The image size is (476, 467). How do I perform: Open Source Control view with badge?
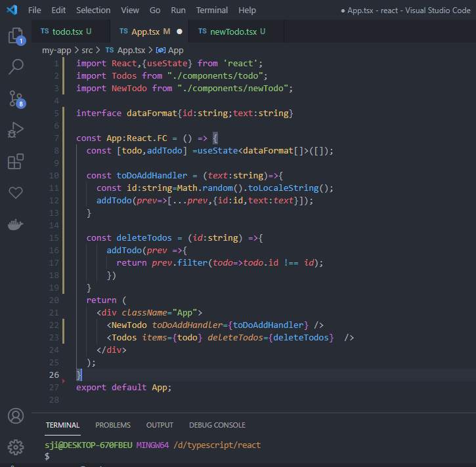tap(16, 98)
